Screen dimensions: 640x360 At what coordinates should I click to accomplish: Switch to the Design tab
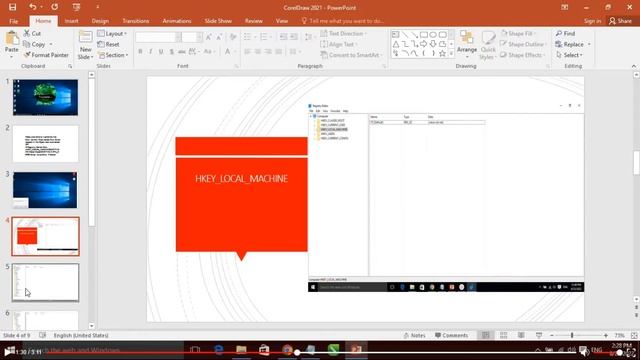tap(100, 21)
